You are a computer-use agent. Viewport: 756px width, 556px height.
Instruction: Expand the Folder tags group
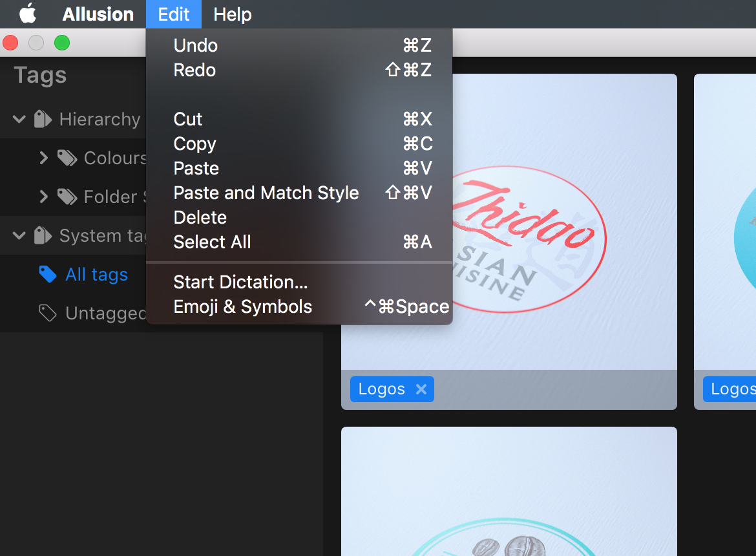click(43, 197)
